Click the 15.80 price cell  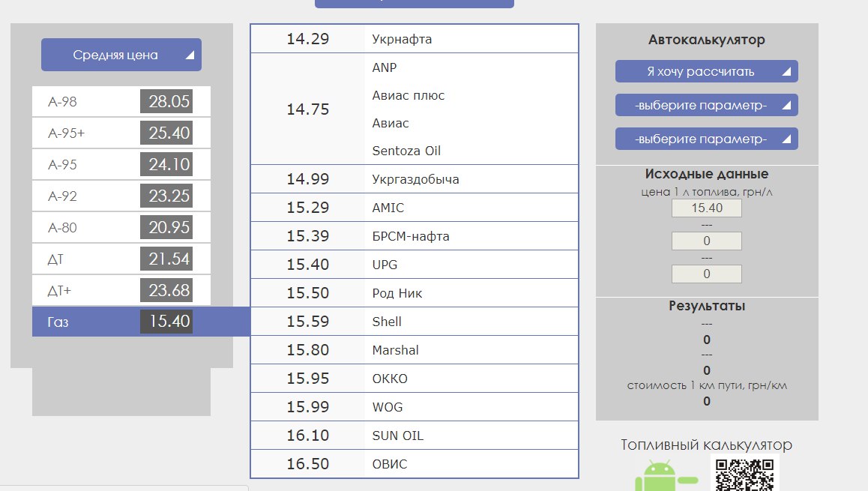click(x=308, y=350)
